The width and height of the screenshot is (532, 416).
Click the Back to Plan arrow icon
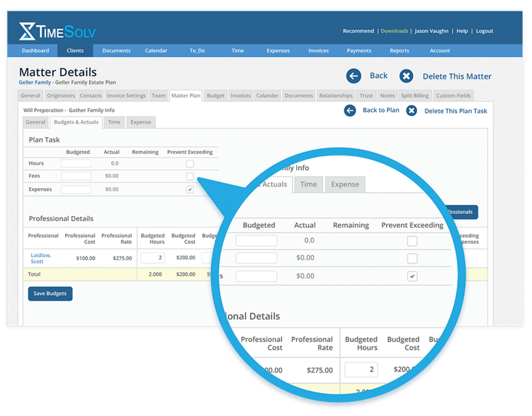click(350, 110)
